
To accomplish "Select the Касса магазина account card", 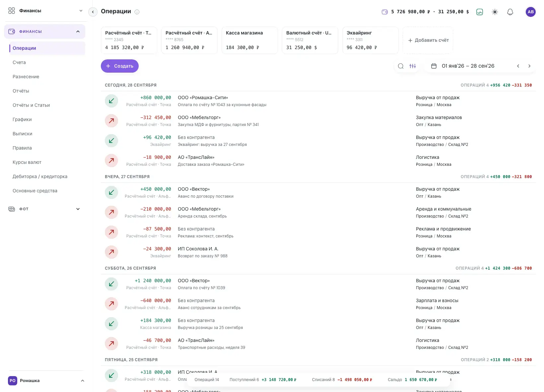I will tap(250, 40).
